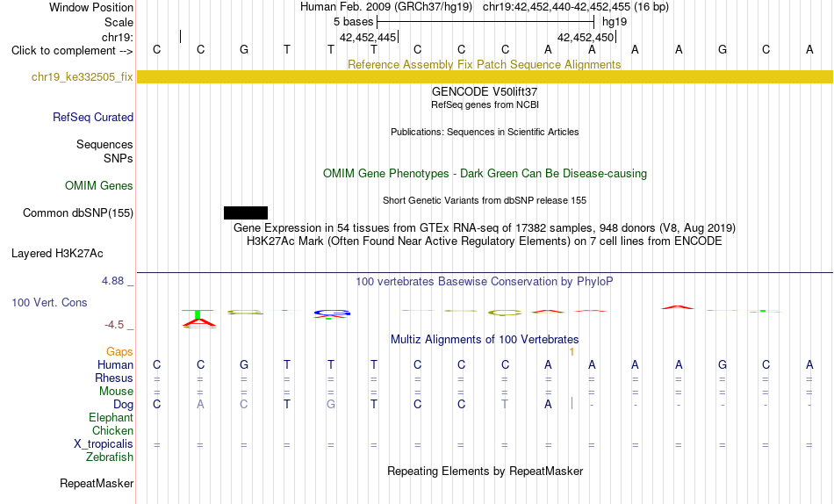Open 'Publications: Sequences in Scientific Articles' title

[485, 132]
